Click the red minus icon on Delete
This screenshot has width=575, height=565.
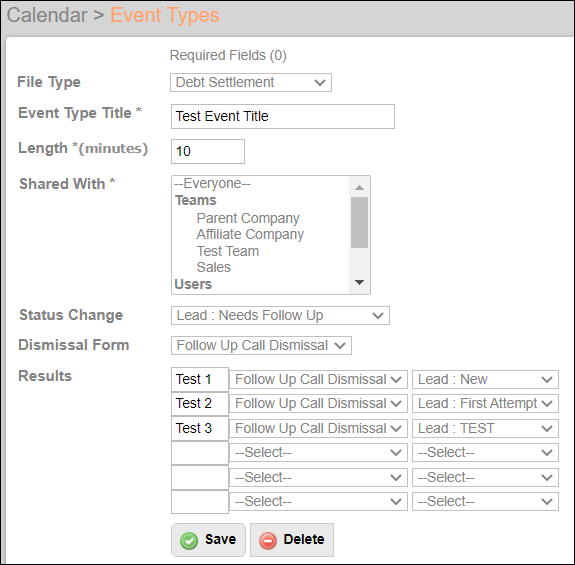pos(268,541)
